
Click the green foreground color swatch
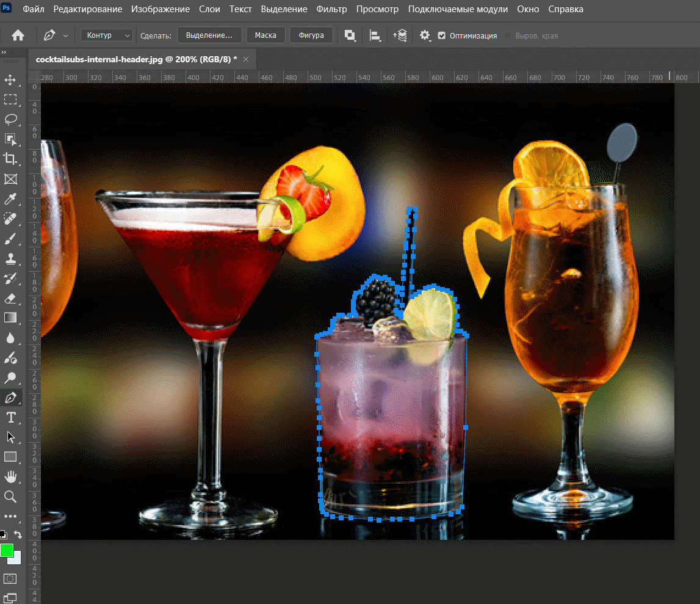[7, 550]
